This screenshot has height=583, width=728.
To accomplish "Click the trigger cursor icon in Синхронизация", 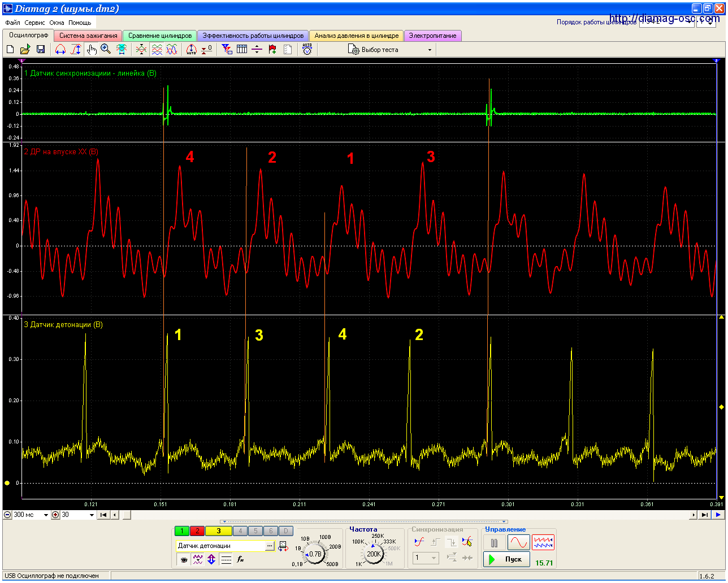I will (x=467, y=542).
